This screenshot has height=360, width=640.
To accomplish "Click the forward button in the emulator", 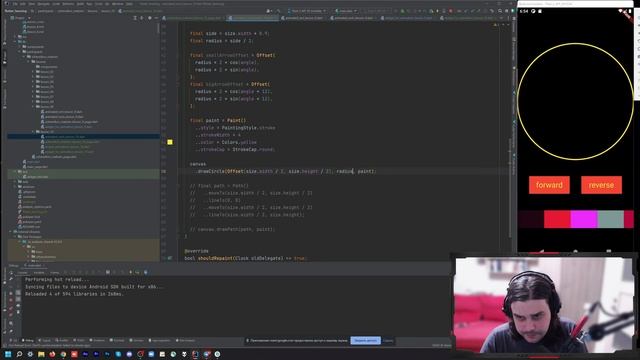I will [549, 185].
